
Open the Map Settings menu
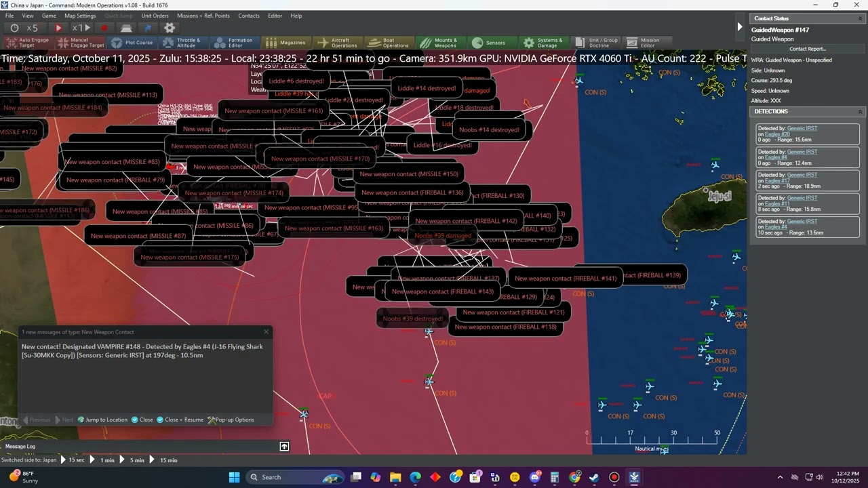point(80,16)
